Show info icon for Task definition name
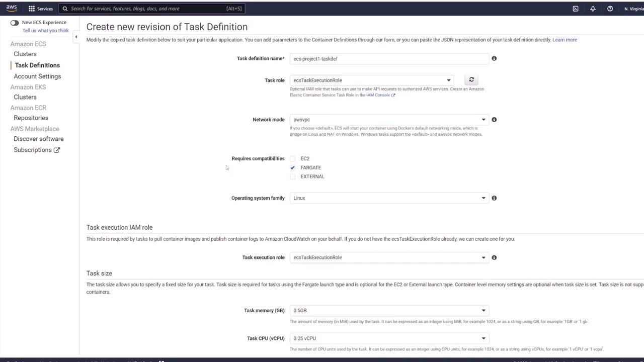Screen dimensions: 644x362 pyautogui.click(x=494, y=58)
